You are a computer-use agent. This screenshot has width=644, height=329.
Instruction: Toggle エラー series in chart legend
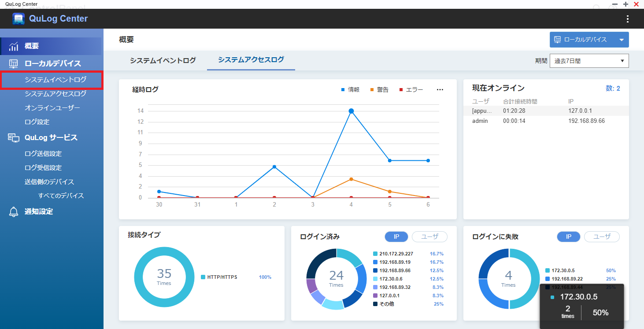411,90
